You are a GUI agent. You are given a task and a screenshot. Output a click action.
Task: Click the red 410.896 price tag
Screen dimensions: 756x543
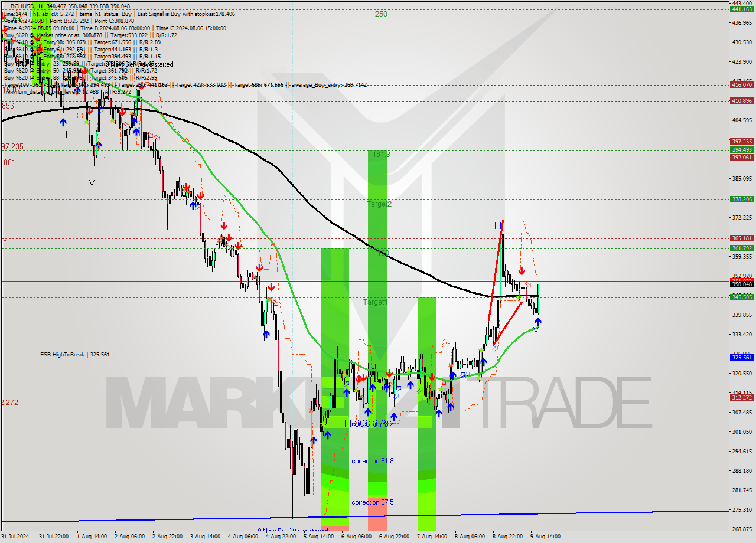coord(742,101)
